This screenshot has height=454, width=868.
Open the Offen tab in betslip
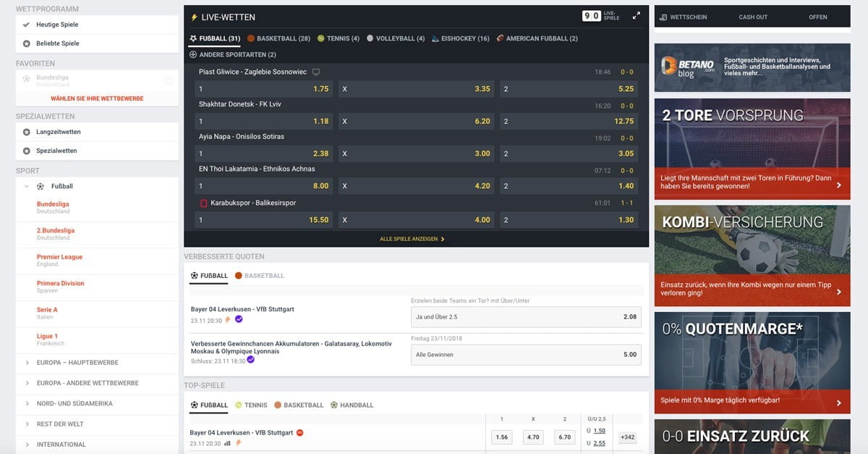tap(818, 17)
